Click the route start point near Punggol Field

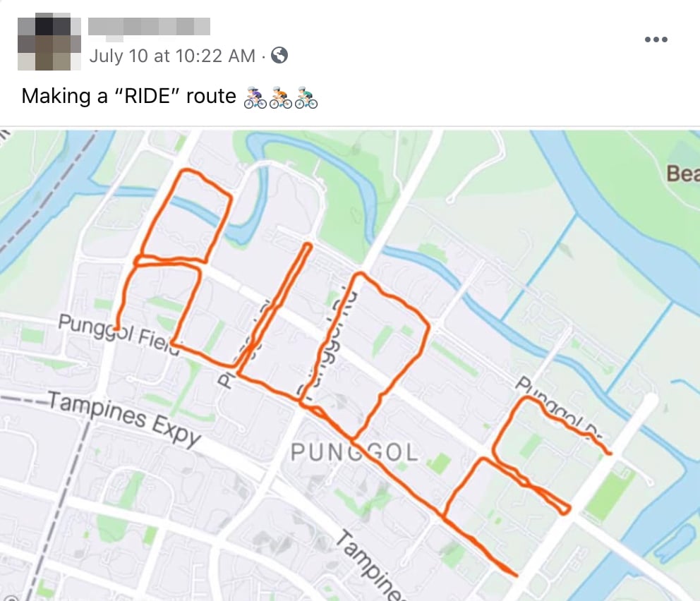[117, 329]
